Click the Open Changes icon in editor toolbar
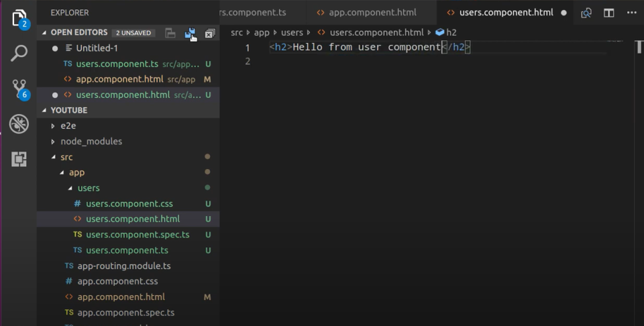 pos(586,13)
